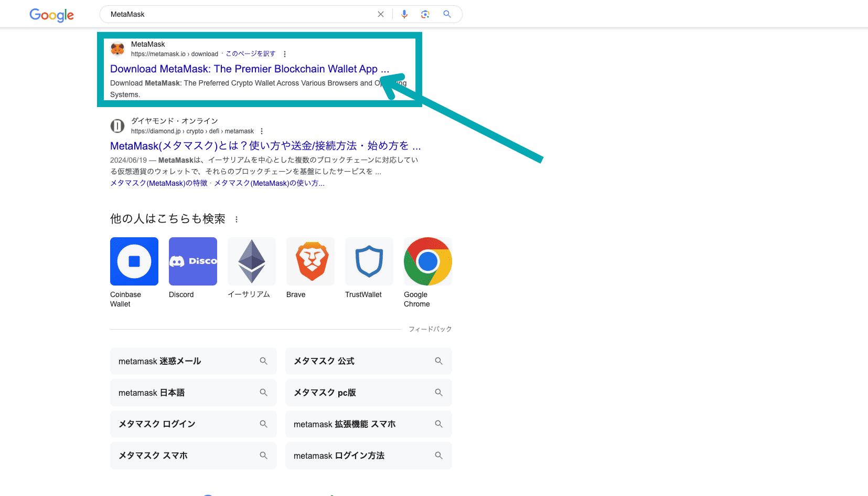Click the MetaMask fox favicon
The height and width of the screenshot is (496, 868).
[x=117, y=49]
